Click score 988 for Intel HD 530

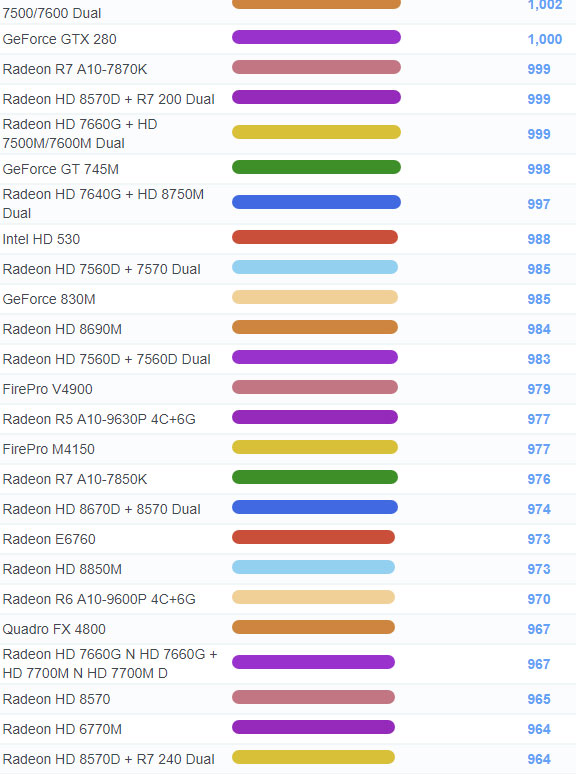point(539,239)
